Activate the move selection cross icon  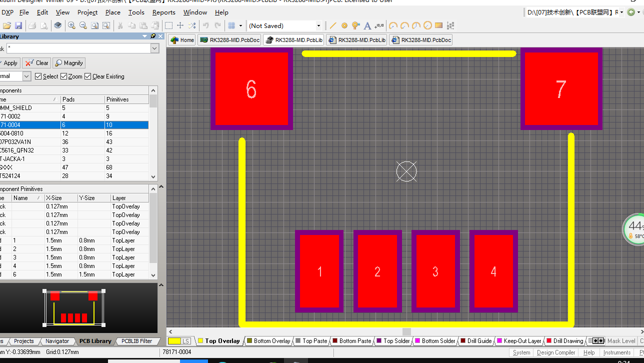tap(180, 25)
